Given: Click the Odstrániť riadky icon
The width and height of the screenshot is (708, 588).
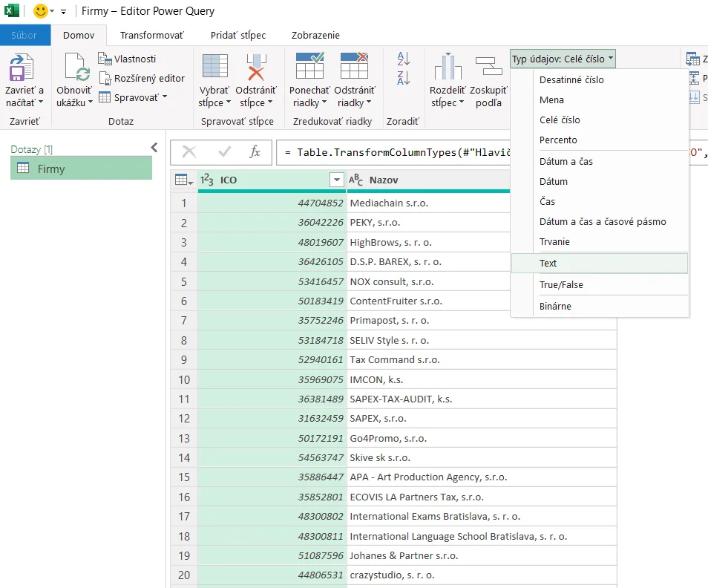Looking at the screenshot, I should (x=355, y=66).
